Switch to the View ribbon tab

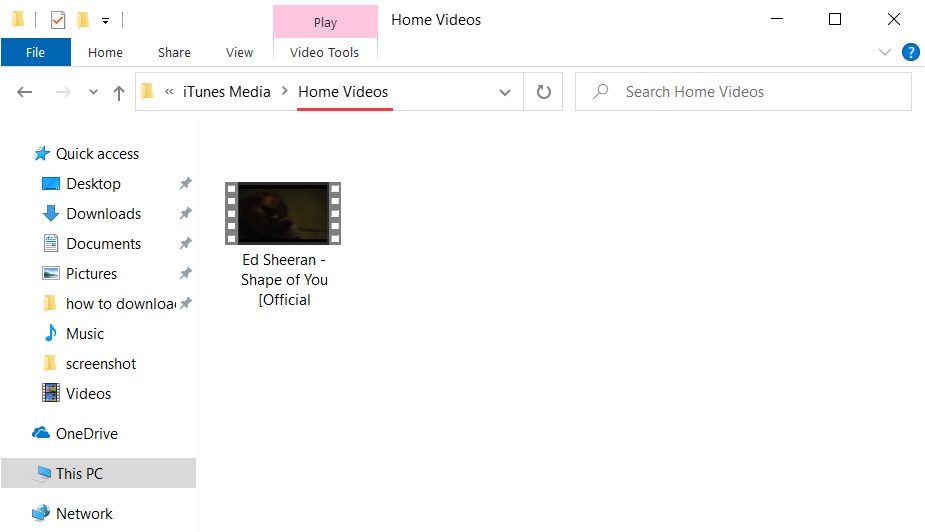(x=239, y=53)
